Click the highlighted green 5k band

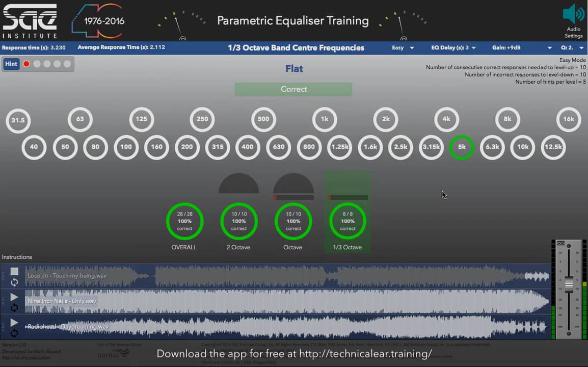click(462, 147)
